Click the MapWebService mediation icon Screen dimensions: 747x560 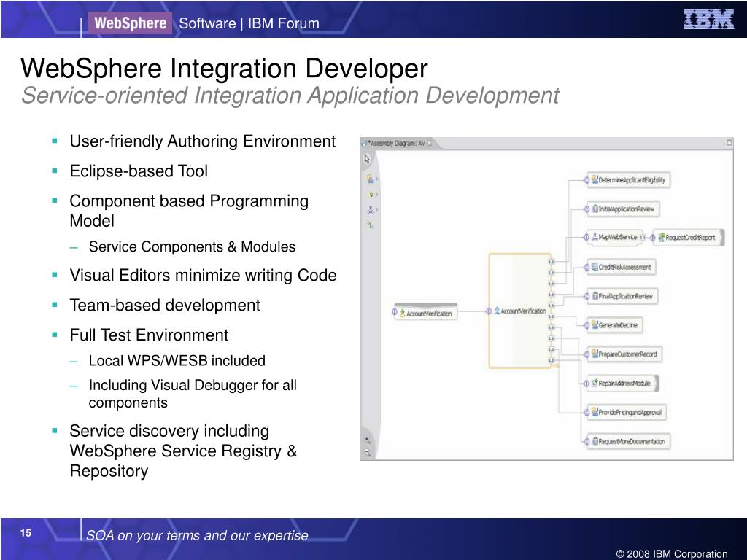595,237
